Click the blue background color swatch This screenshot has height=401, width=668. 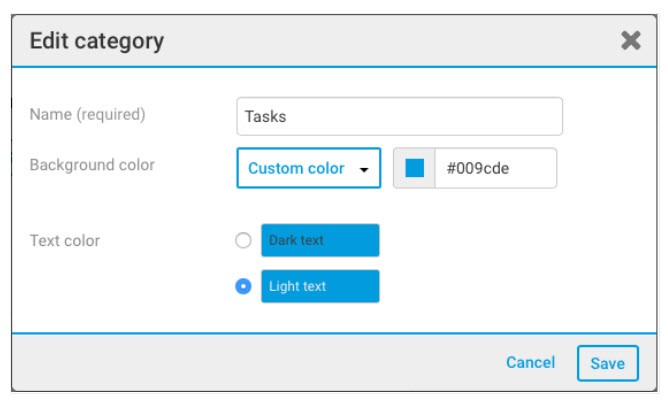pyautogui.click(x=414, y=168)
